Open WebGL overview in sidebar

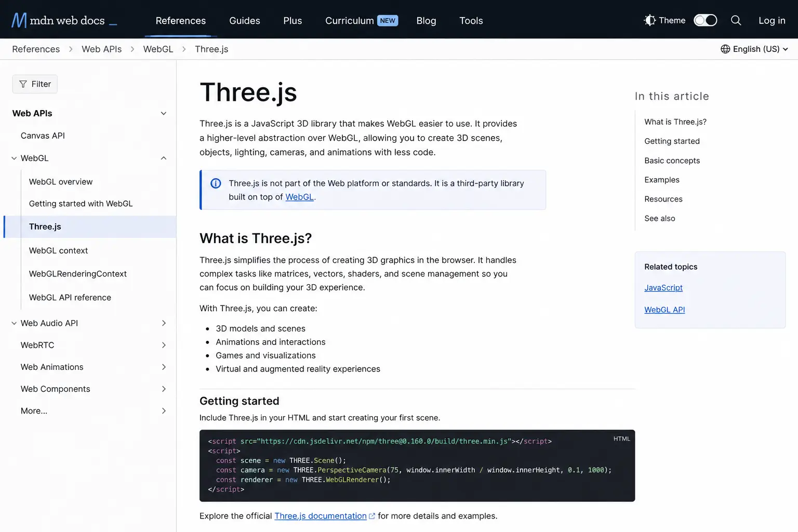coord(61,182)
